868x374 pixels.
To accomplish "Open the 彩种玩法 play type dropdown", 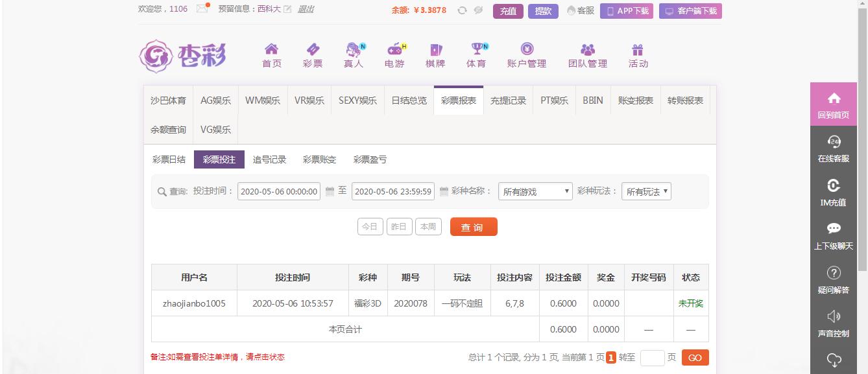I will coord(646,191).
